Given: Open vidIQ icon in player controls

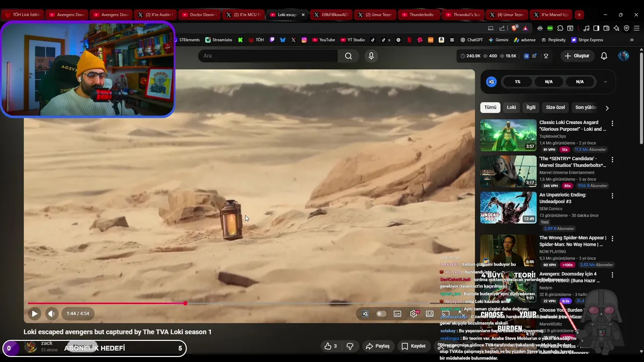Looking at the screenshot, I should click(x=365, y=314).
